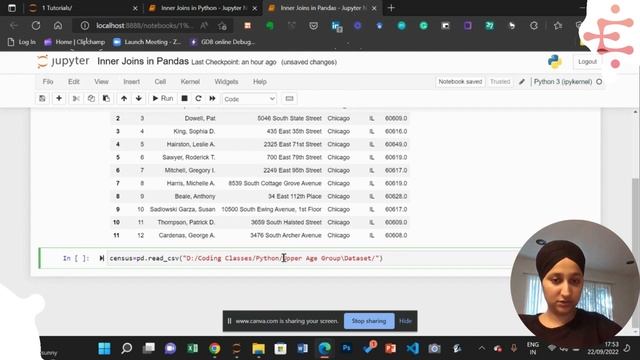Click the Logout button
Screen dimensions: 640x360
[587, 62]
